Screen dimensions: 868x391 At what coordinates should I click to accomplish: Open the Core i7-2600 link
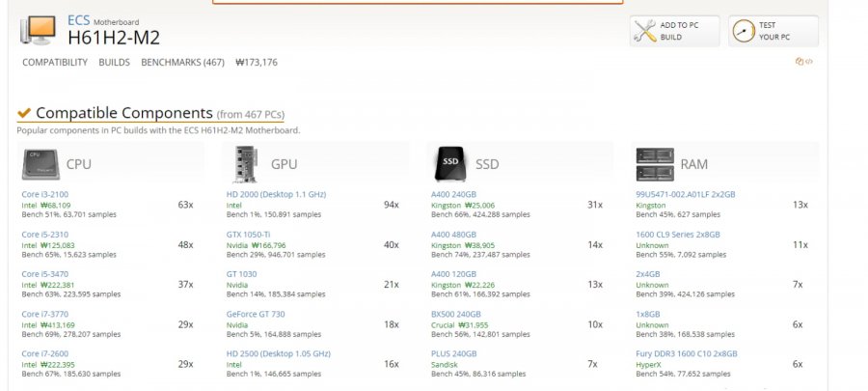tap(44, 354)
